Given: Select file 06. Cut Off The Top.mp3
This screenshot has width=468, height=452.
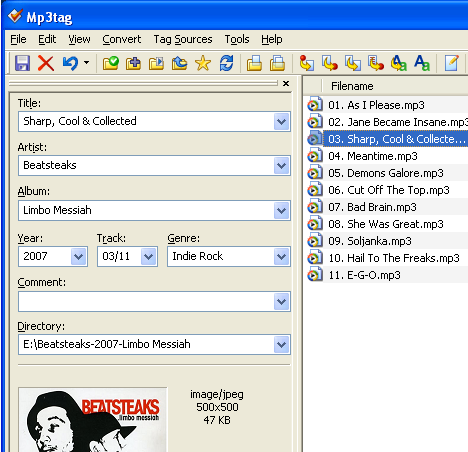Looking at the screenshot, I should tap(389, 190).
